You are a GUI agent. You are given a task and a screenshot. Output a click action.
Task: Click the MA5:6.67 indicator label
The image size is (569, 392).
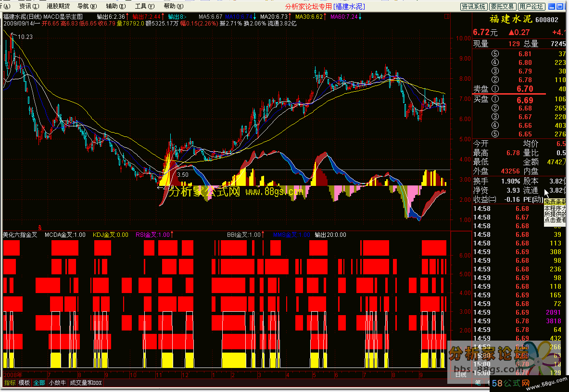210,17
